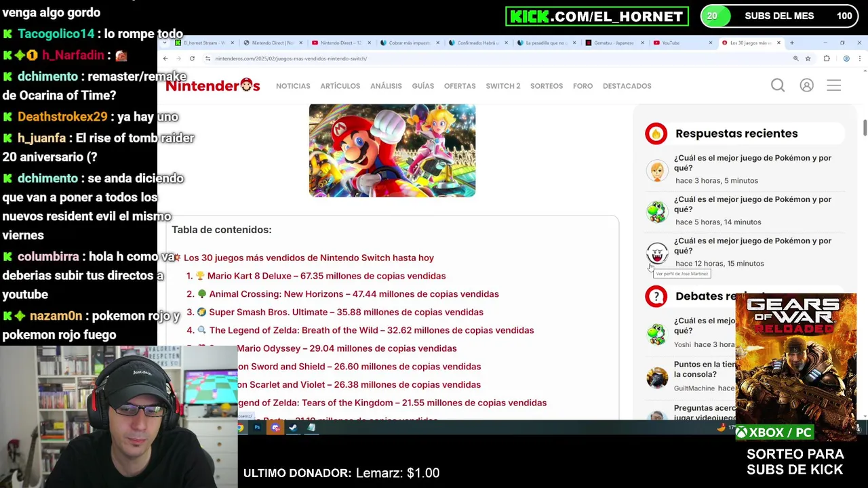Open GUÍAS in site navigation
Viewport: 868px width, 488px height.
[x=422, y=86]
